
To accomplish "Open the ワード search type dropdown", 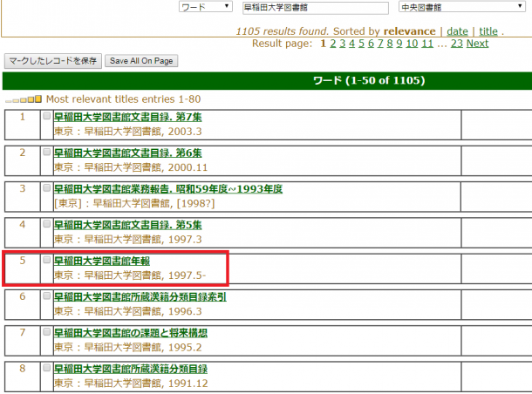I will tap(206, 7).
